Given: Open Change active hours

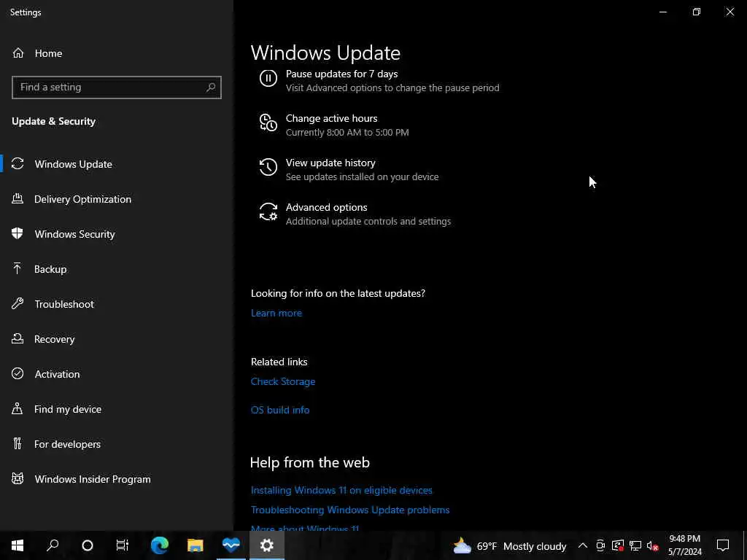Looking at the screenshot, I should (332, 118).
